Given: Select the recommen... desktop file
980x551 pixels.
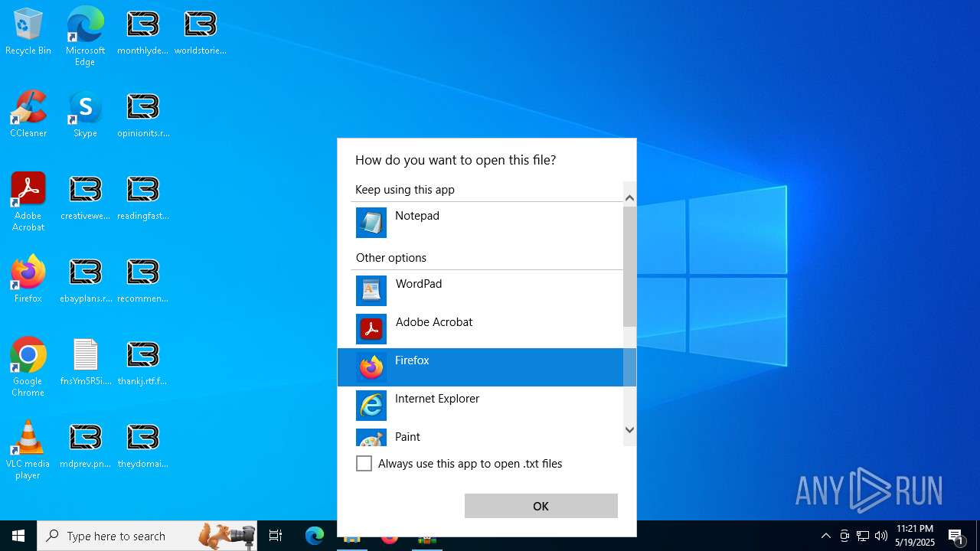Looking at the screenshot, I should [142, 281].
